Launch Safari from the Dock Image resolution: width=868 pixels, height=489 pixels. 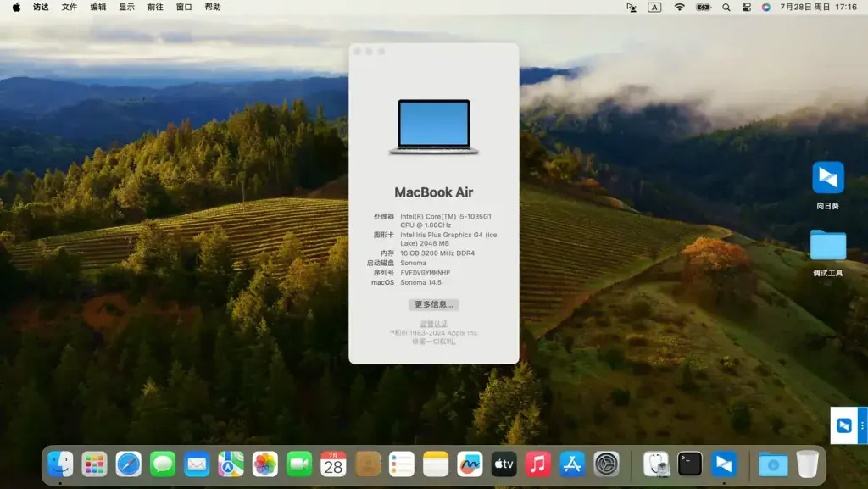(x=129, y=464)
